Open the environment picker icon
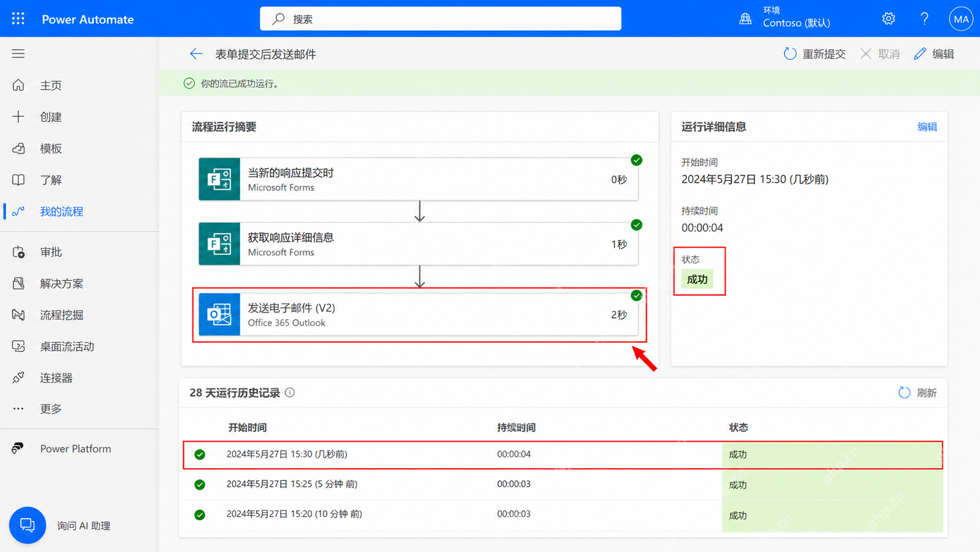 point(745,19)
